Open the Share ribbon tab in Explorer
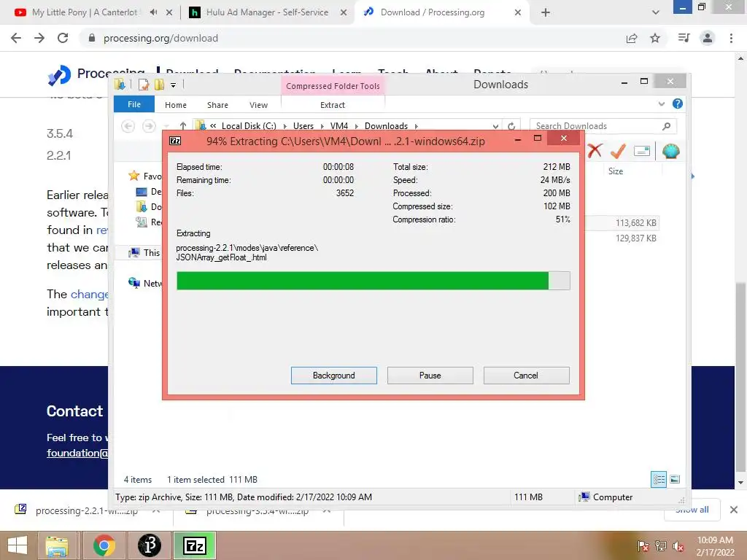Image resolution: width=747 pixels, height=560 pixels. pyautogui.click(x=217, y=105)
